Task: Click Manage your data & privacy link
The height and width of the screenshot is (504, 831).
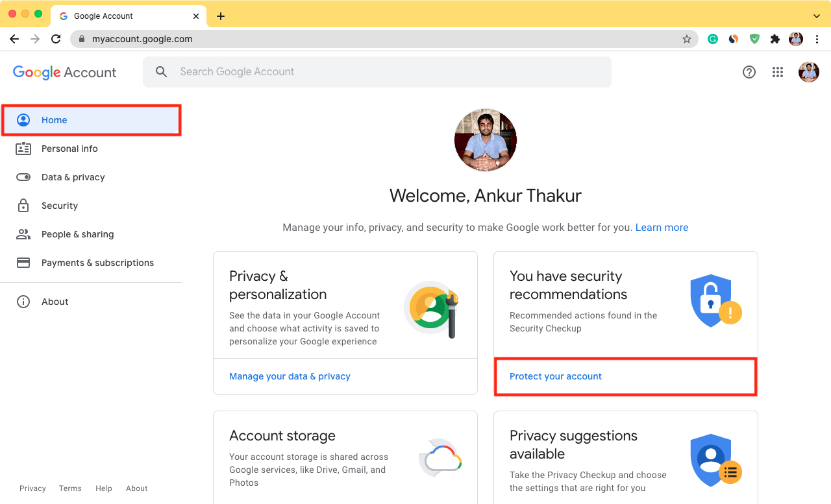Action: [x=290, y=376]
